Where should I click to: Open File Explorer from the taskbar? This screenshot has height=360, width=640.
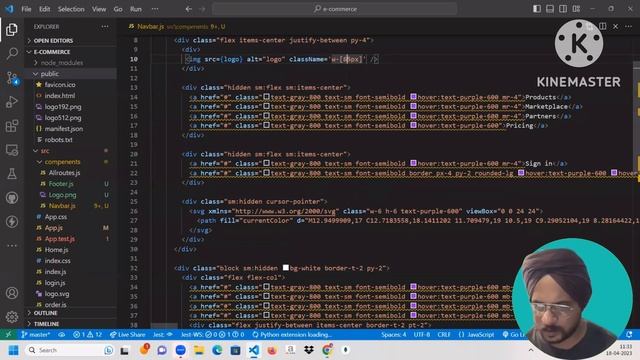pos(199,350)
